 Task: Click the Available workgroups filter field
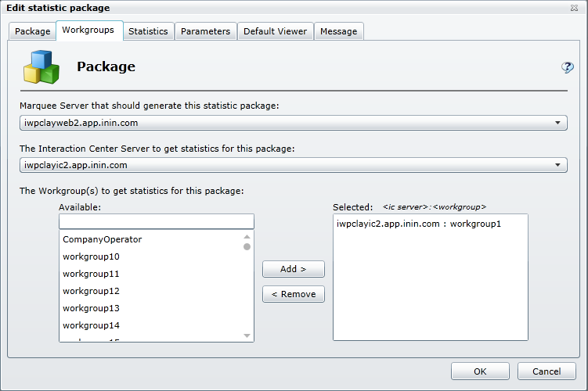pos(157,222)
